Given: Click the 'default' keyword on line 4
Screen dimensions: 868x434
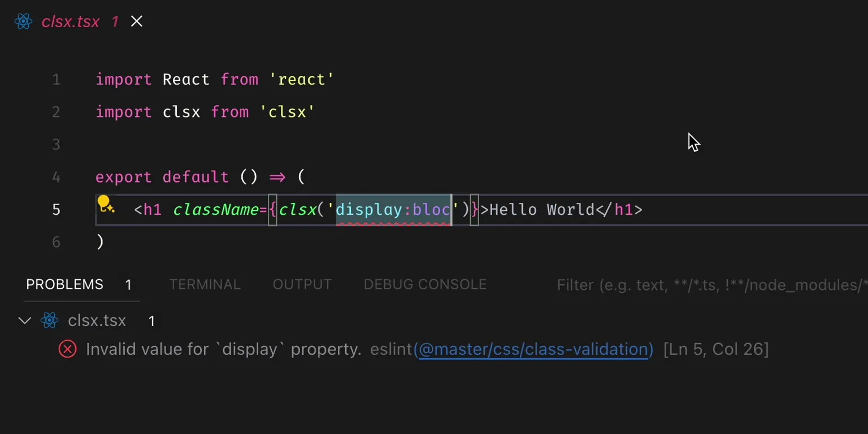Looking at the screenshot, I should pyautogui.click(x=196, y=177).
